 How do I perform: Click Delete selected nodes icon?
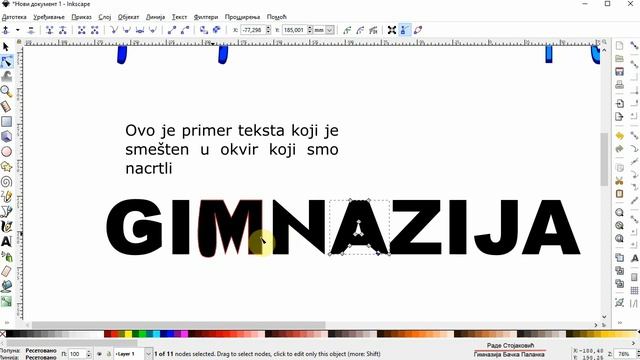[x=31, y=30]
